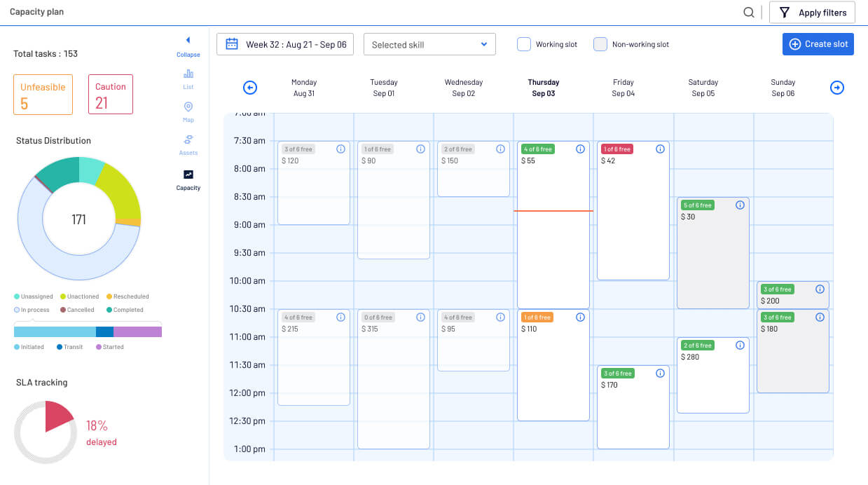Open info icon on Saturday $ 30 slot
Screen dimensions: 868x485
[x=740, y=205]
